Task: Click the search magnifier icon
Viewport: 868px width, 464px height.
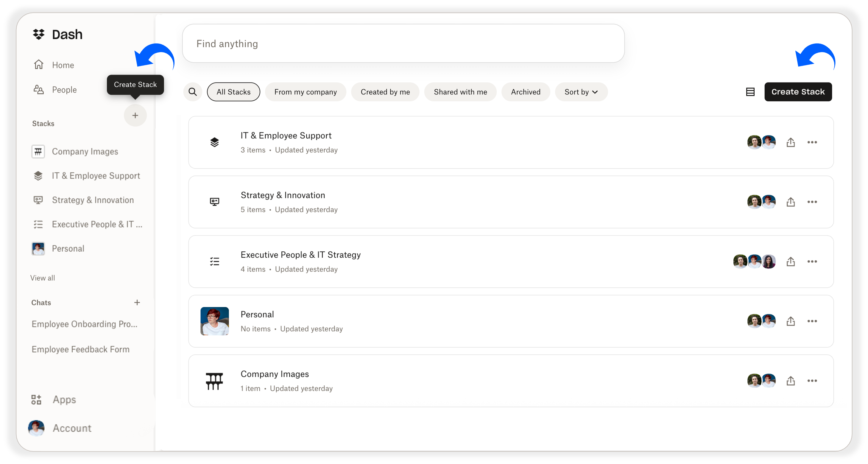Action: (x=192, y=92)
